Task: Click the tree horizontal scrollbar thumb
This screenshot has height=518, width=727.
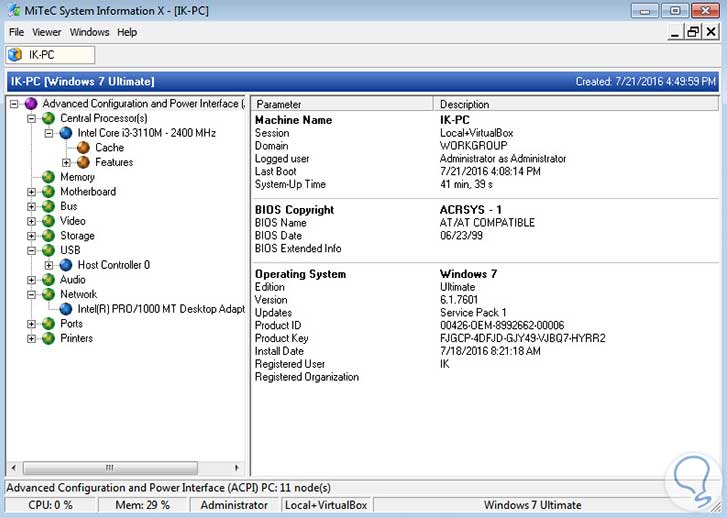Action: coord(110,467)
